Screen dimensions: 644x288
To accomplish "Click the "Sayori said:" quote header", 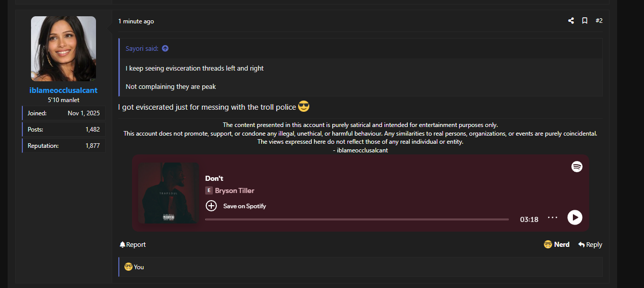I will [x=142, y=49].
